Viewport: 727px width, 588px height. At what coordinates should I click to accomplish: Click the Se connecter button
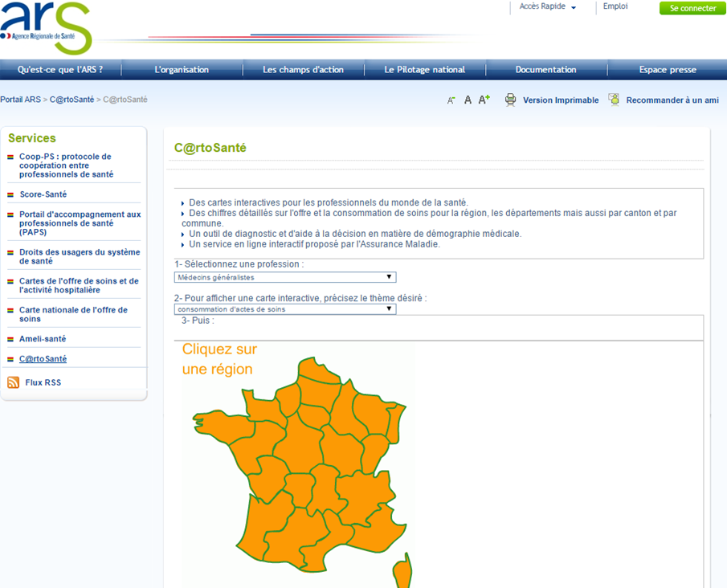(692, 8)
